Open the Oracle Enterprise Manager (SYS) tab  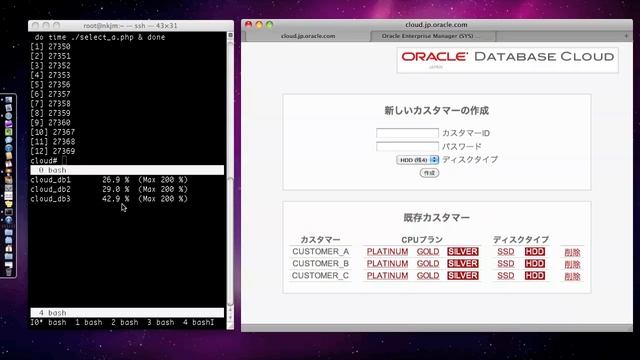click(433, 36)
